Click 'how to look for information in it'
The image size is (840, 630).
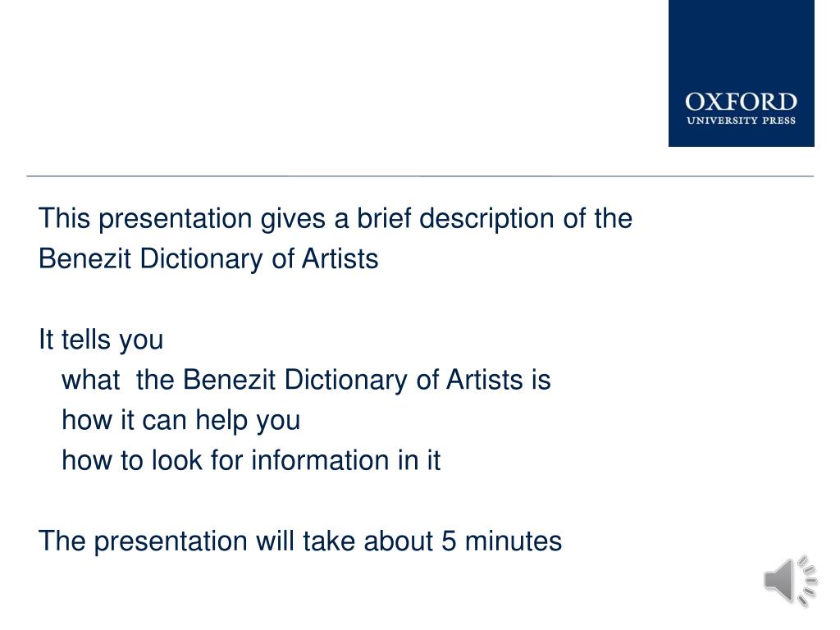point(251,460)
